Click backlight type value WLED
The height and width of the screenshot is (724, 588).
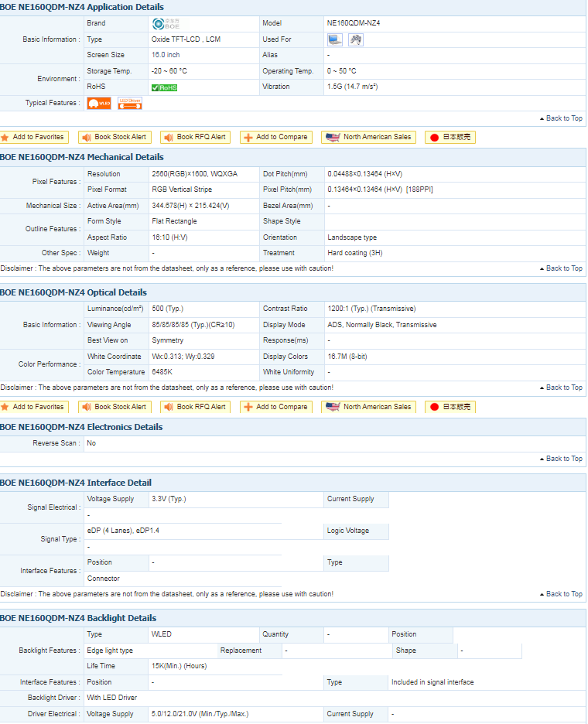162,635
